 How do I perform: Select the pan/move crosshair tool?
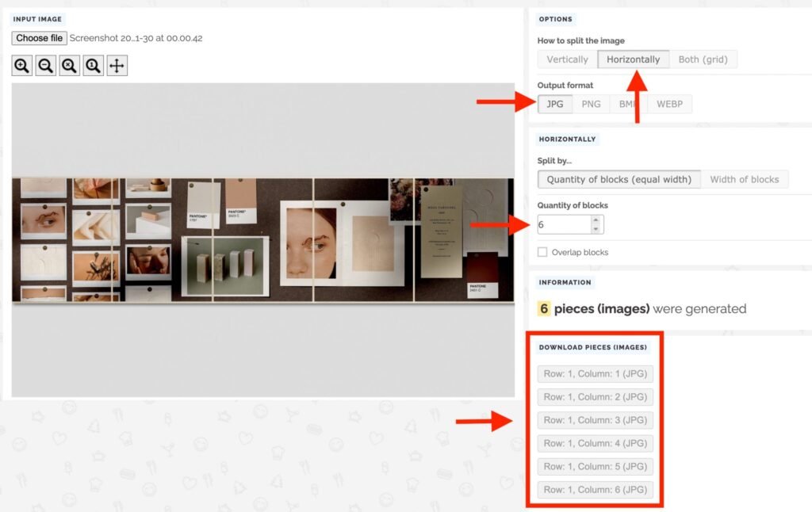(x=117, y=65)
